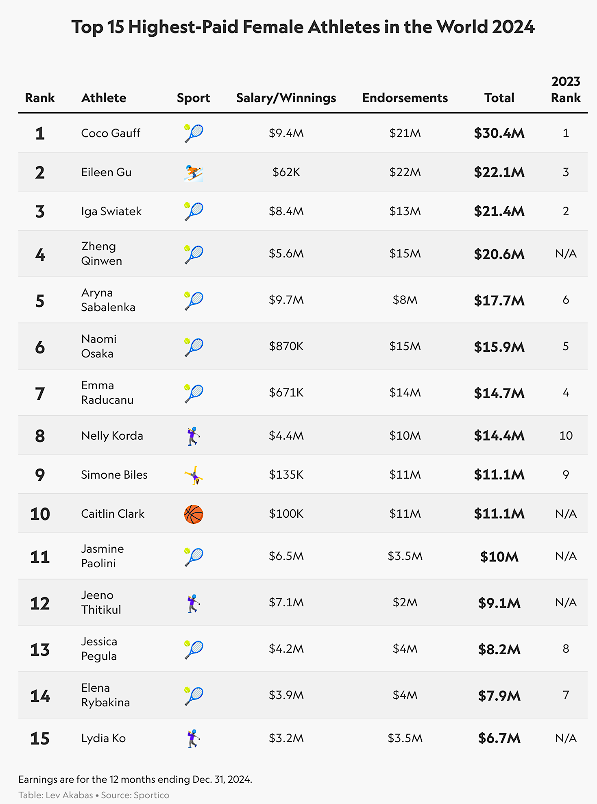Click the Athlete column header
This screenshot has height=804, width=597.
pos(104,97)
